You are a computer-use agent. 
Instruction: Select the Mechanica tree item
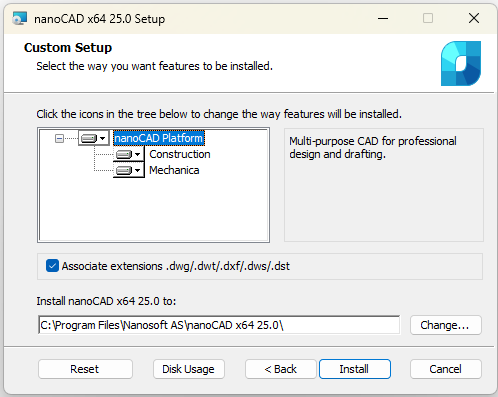(x=174, y=170)
